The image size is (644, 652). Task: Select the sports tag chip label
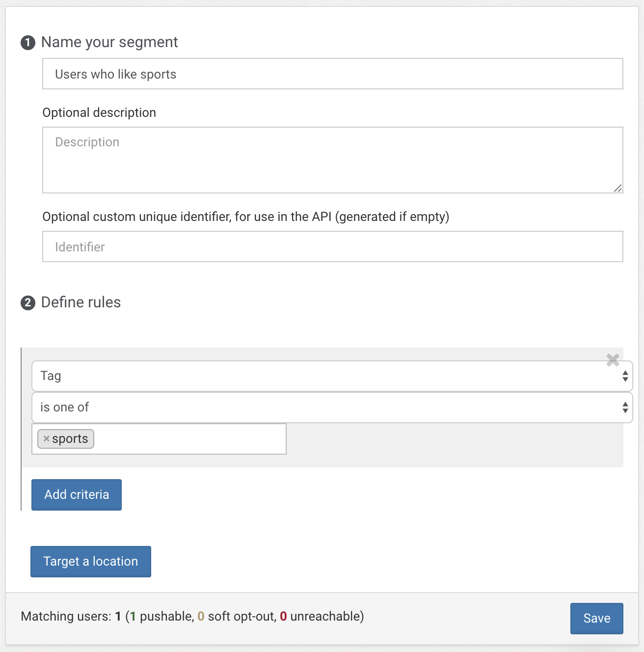click(70, 438)
